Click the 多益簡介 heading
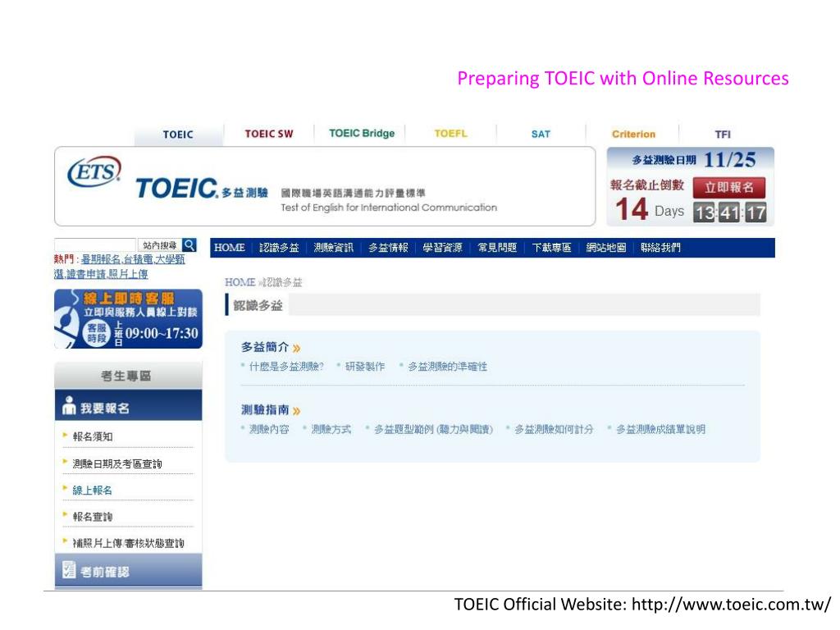This screenshot has width=840, height=630. [x=265, y=347]
